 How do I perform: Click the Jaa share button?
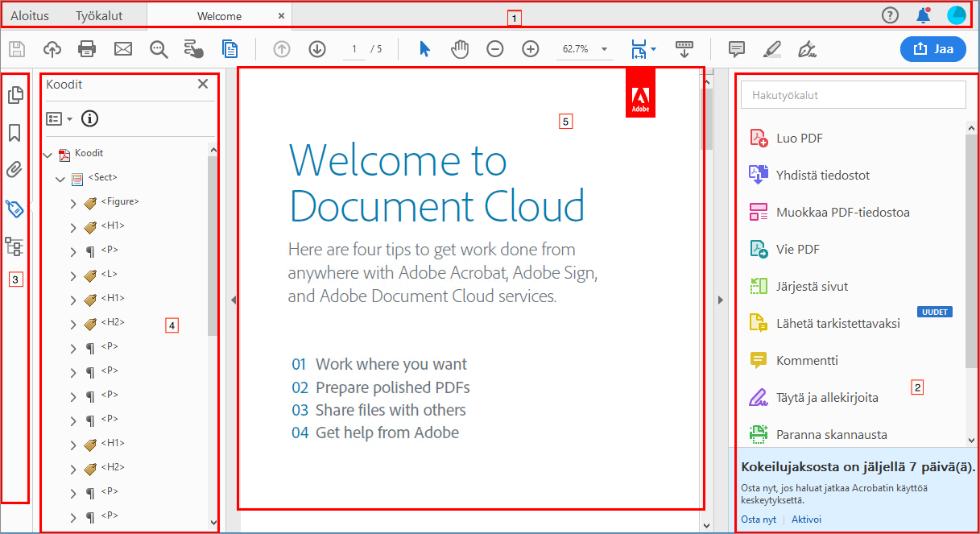pos(932,49)
